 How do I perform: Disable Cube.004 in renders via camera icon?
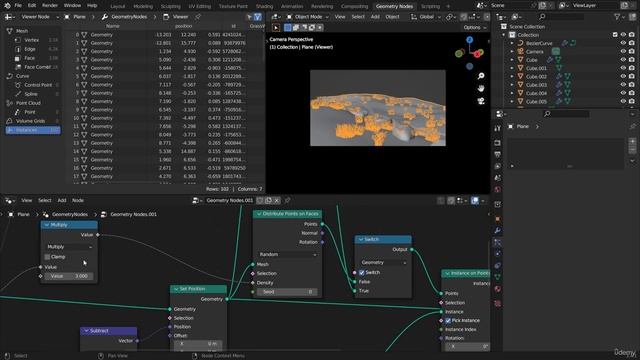632,93
